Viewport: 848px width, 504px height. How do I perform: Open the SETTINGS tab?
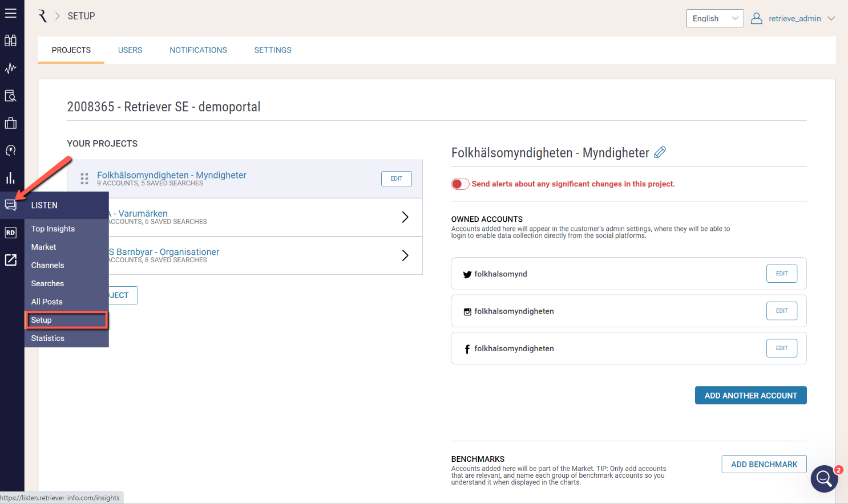point(273,50)
